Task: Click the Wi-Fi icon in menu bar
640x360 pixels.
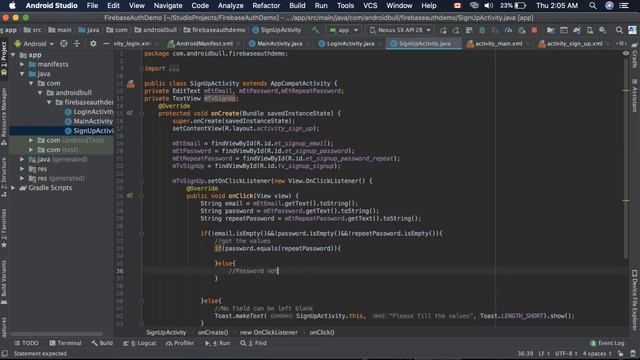Action: pyautogui.click(x=474, y=6)
